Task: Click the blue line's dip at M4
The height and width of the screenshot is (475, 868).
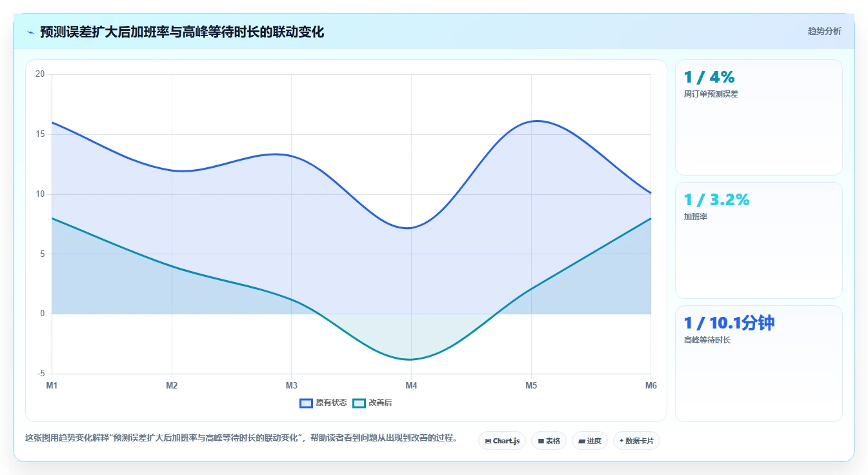Action: pyautogui.click(x=411, y=228)
